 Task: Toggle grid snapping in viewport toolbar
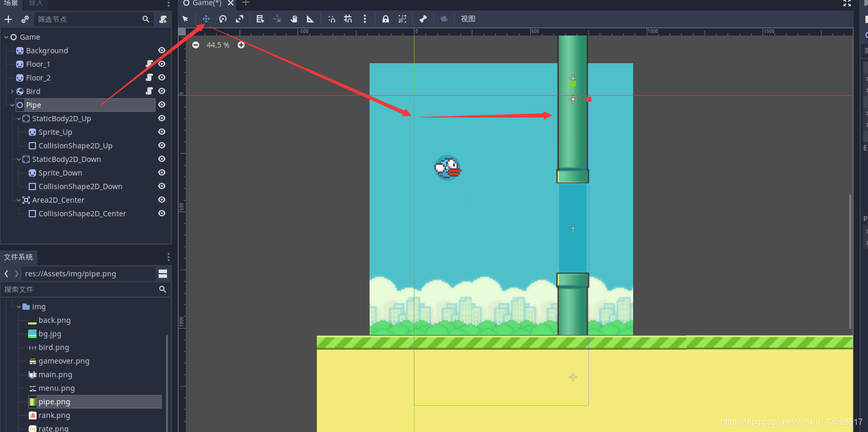point(348,19)
